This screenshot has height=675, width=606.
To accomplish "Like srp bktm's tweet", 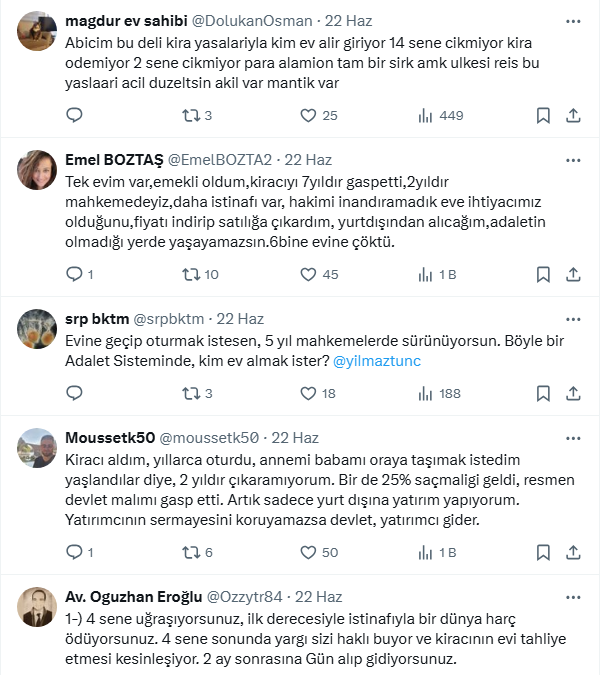I will tap(303, 394).
